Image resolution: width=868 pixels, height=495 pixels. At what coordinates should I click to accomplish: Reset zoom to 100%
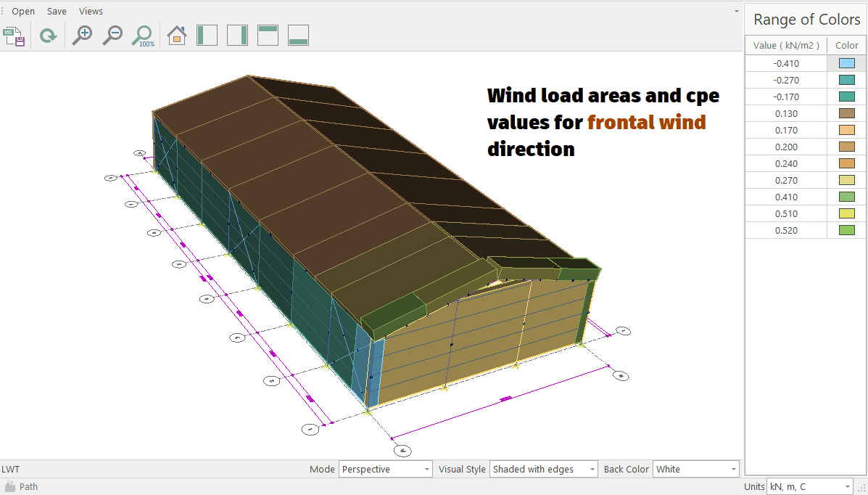point(143,36)
